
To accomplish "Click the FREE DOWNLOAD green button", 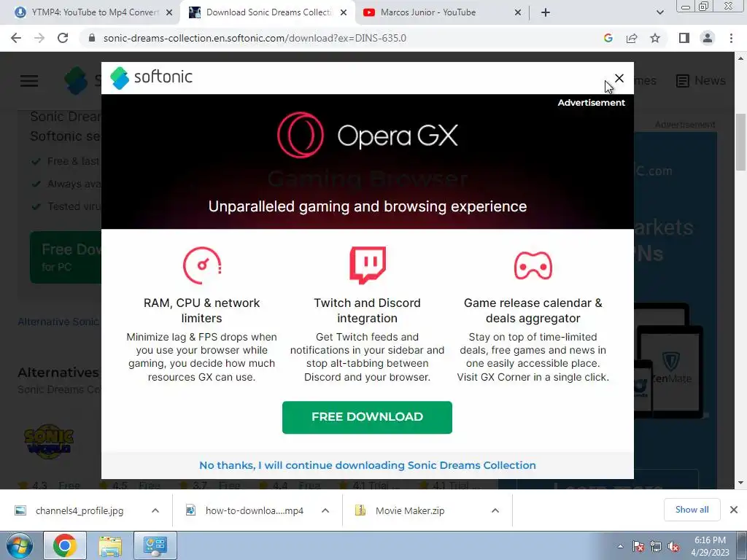I will coord(367,417).
